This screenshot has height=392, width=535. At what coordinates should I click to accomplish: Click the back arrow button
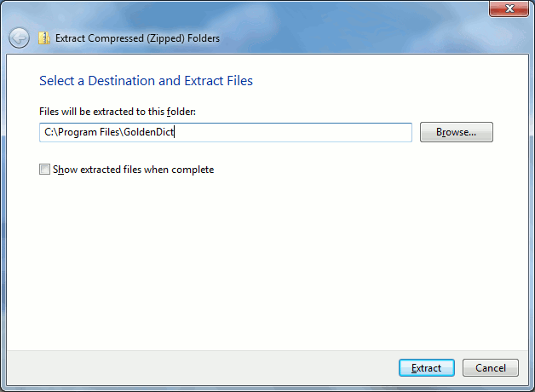pyautogui.click(x=19, y=37)
